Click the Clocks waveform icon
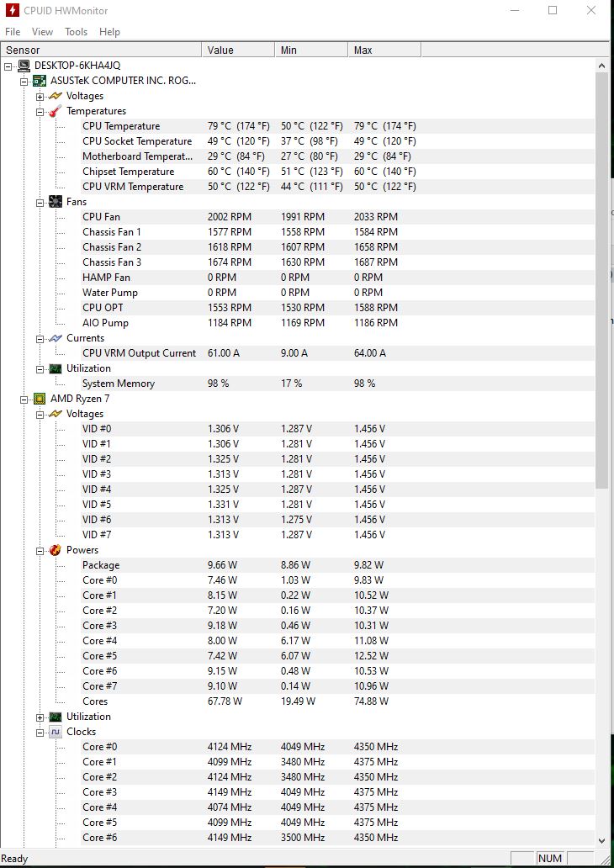The image size is (614, 868). tap(56, 732)
